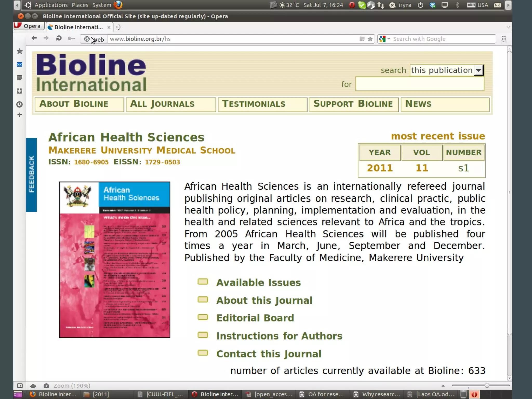532x399 pixels.
Task: Toggle the Opera panel sidebar button
Action: coord(20,386)
